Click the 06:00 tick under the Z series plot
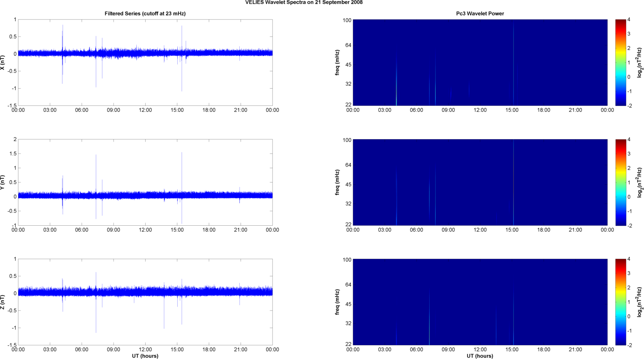Screen dimensions: 644x359 [x=81, y=349]
